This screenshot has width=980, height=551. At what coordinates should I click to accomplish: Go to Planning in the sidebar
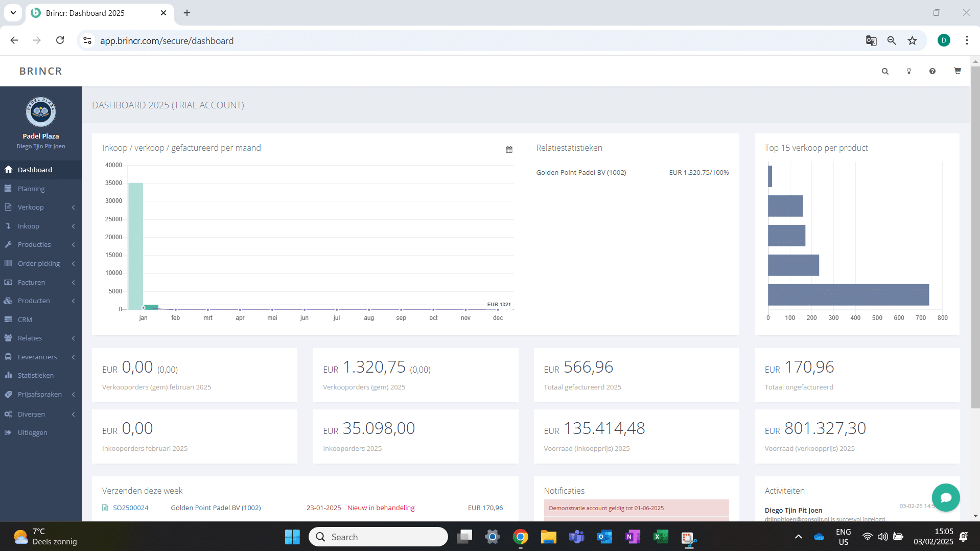click(31, 189)
